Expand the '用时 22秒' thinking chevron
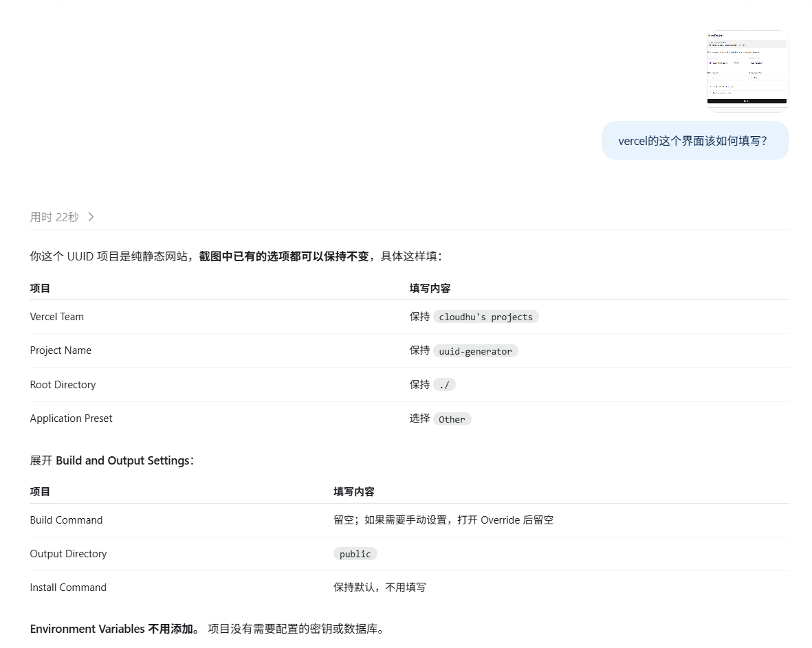812x648 pixels. coord(91,217)
